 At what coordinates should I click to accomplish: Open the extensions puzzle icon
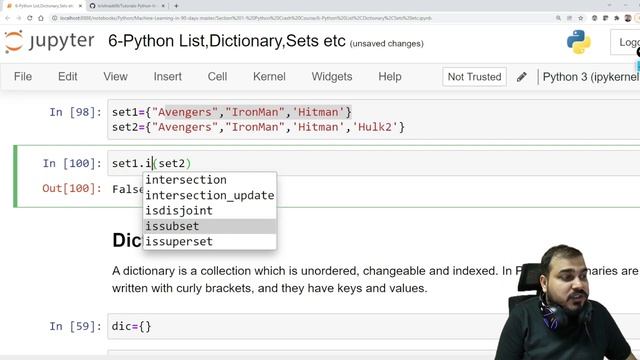tap(617, 18)
